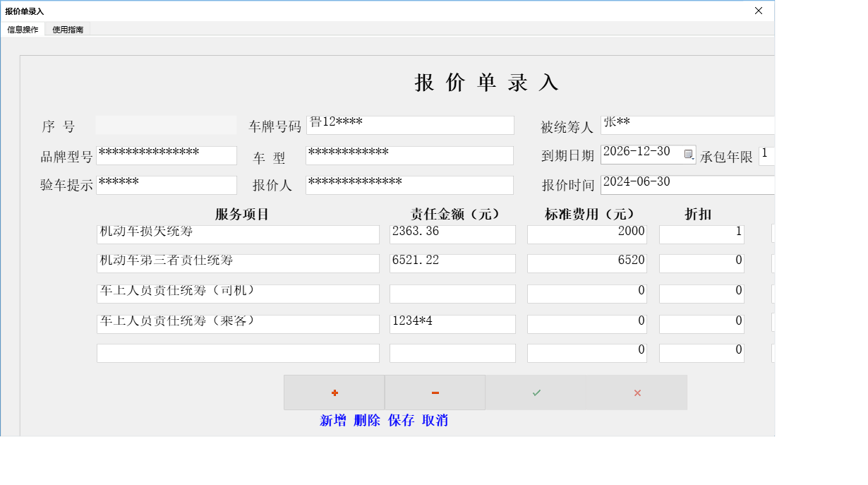The height and width of the screenshot is (485, 868).
Task: Click the plus icon to add a row
Action: [334, 392]
